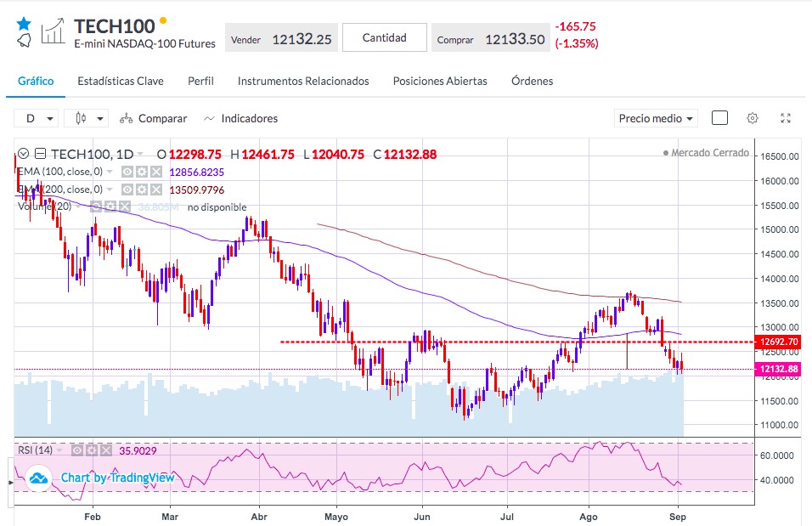Image resolution: width=812 pixels, height=526 pixels.
Task: Open the EMA 200 legend dropdown arrow
Action: click(x=110, y=189)
